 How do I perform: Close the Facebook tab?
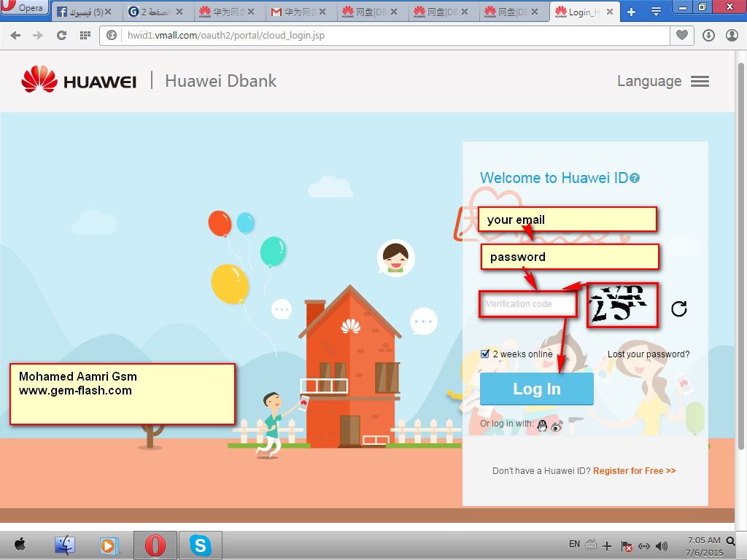click(x=108, y=12)
